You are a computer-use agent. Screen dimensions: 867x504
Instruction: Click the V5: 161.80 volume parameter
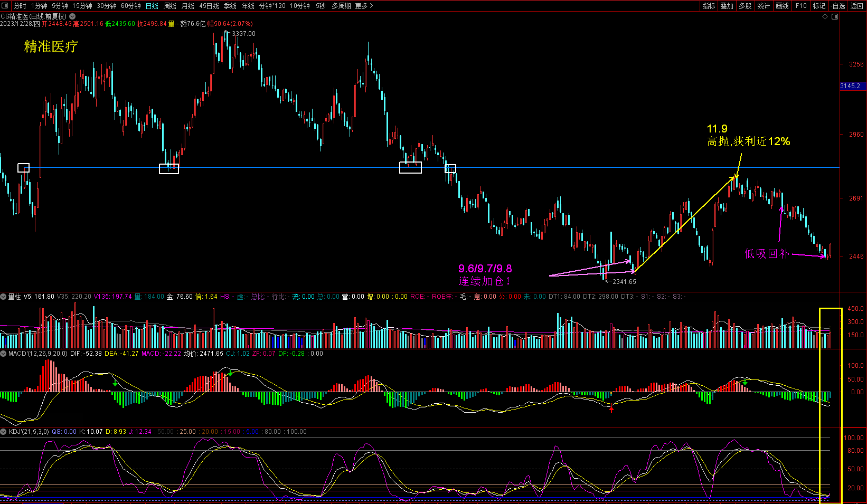click(39, 297)
